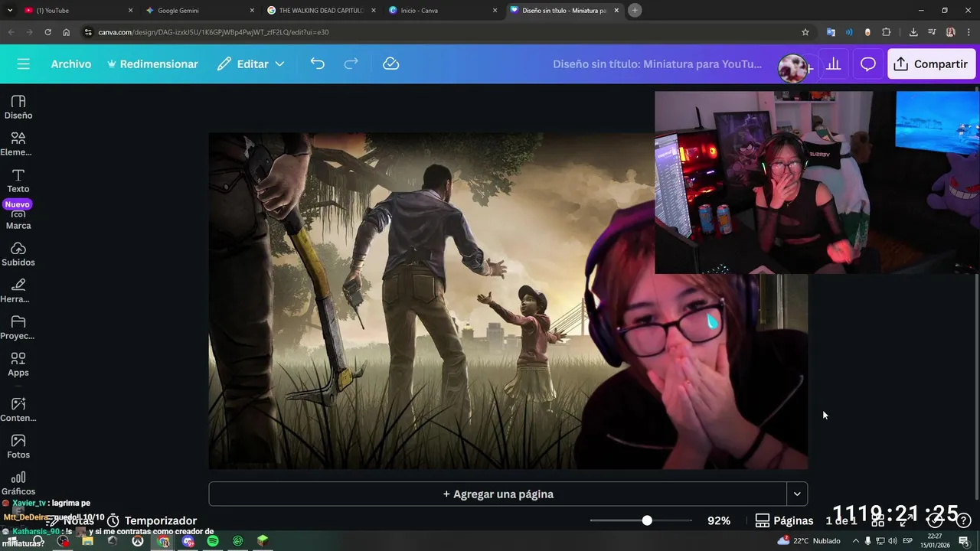Viewport: 980px width, 551px height.
Task: Edit the design title field
Action: point(657,64)
